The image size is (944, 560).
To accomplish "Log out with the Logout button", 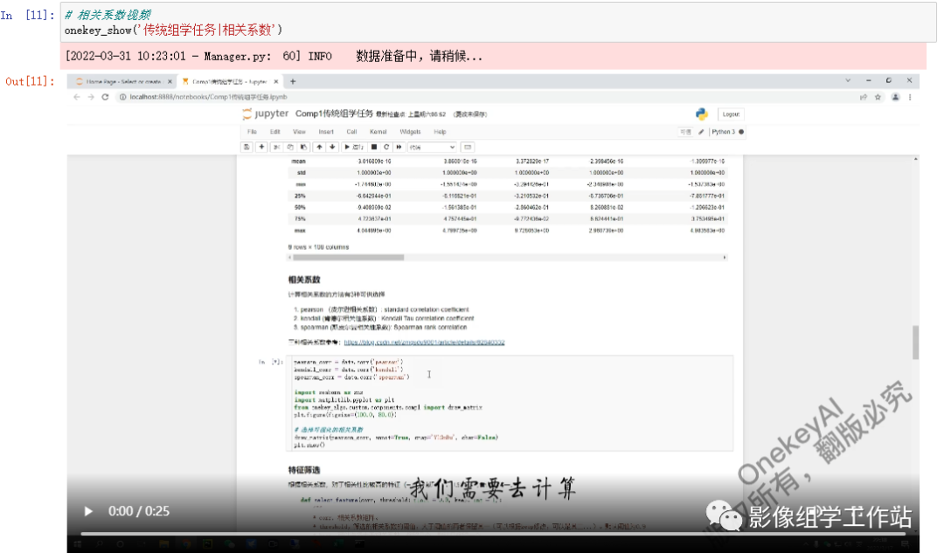I will click(731, 114).
